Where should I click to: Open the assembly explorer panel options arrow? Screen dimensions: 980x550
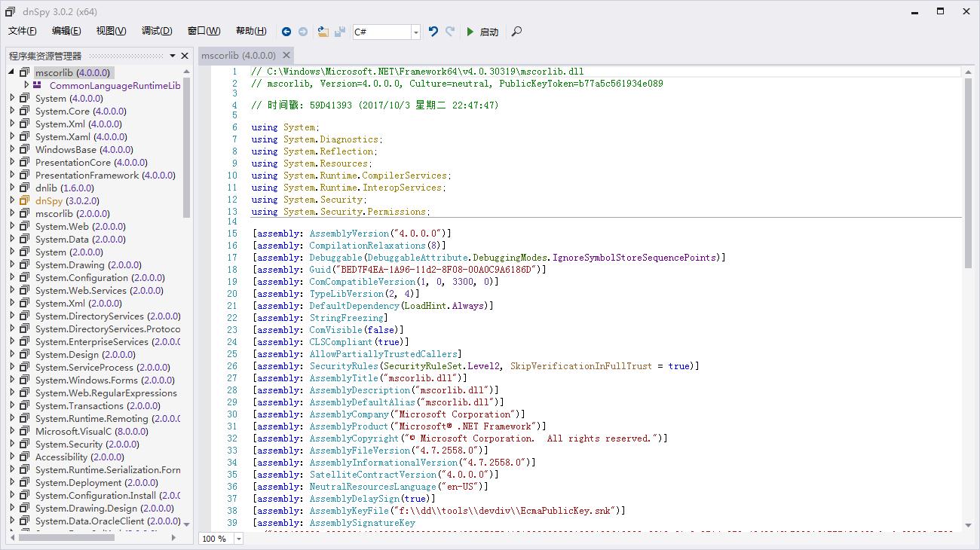coord(173,56)
